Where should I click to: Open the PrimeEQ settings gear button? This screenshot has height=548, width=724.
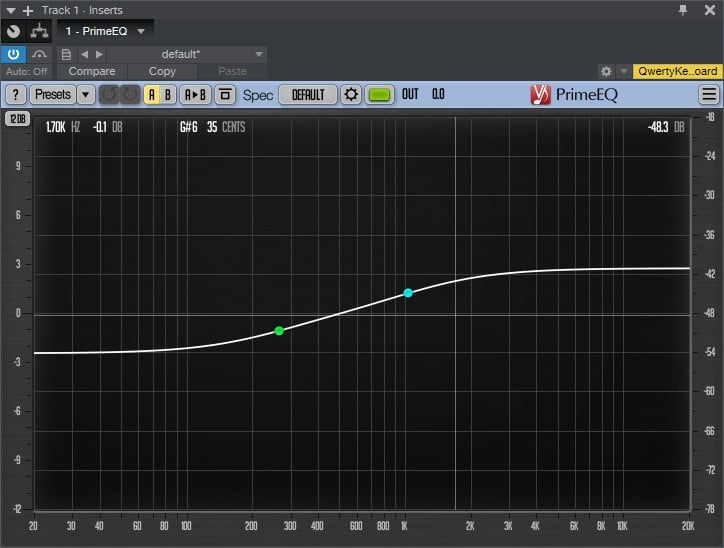point(351,95)
